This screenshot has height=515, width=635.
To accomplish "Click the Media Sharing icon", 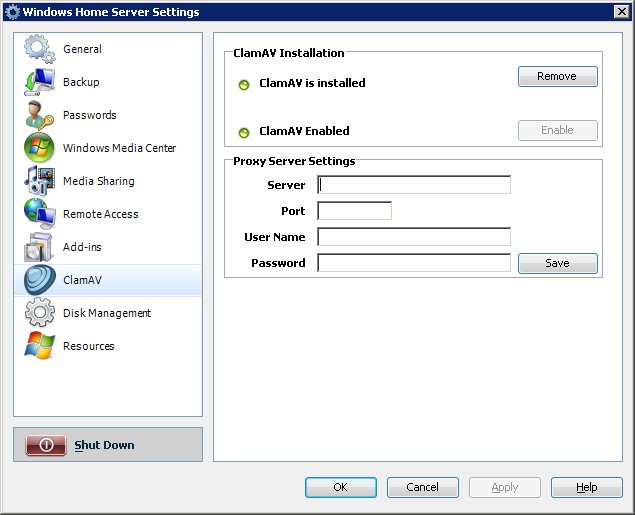I will coord(39,181).
